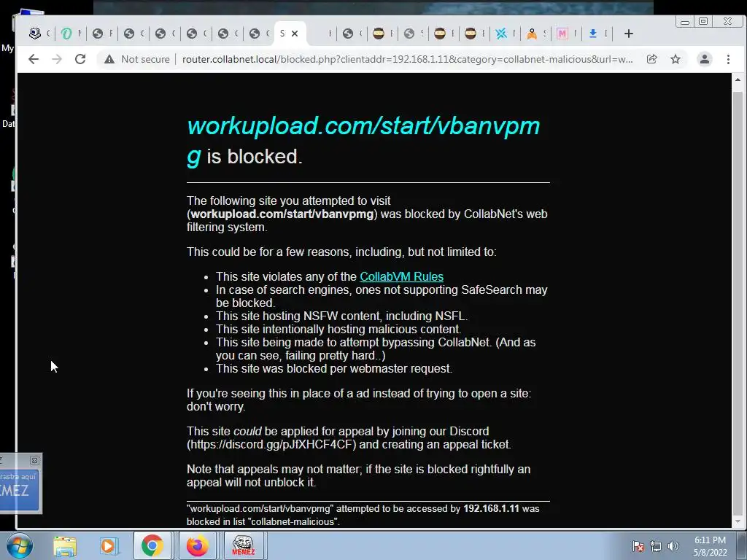The width and height of the screenshot is (747, 560).
Task: Open the CollabVM Rules link
Action: coord(401,276)
